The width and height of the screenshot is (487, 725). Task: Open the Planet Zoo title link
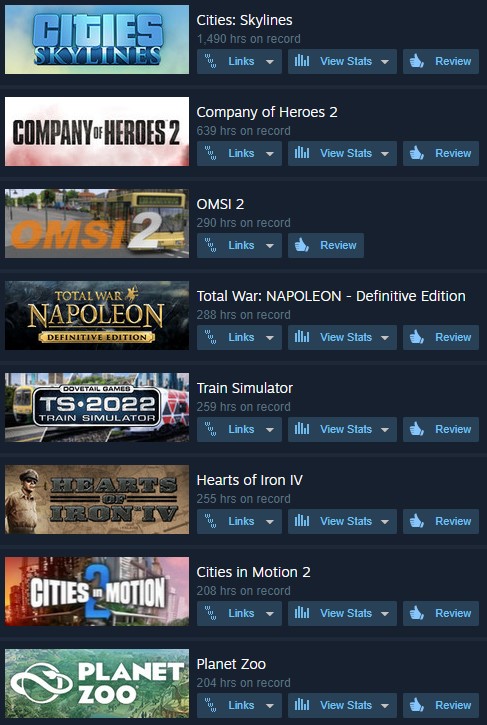tap(231, 664)
